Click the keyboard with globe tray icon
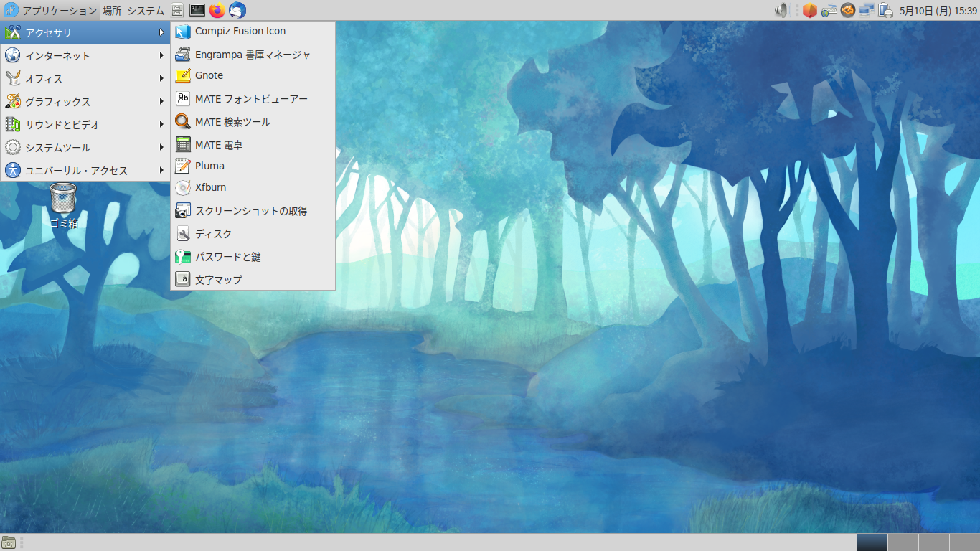Viewport: 980px width, 551px height. pos(829,10)
